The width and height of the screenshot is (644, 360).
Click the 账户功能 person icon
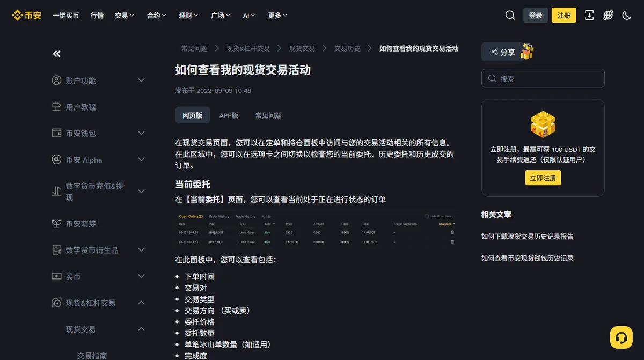pos(56,80)
